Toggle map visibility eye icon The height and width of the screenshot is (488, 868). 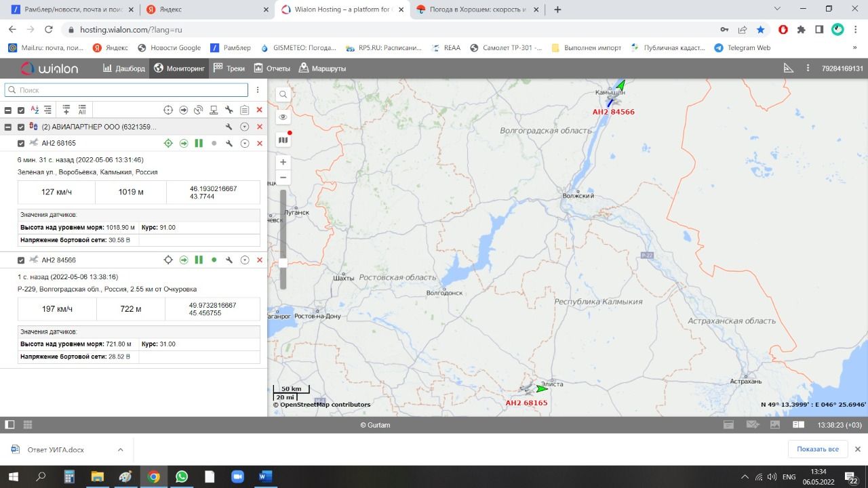pyautogui.click(x=283, y=117)
